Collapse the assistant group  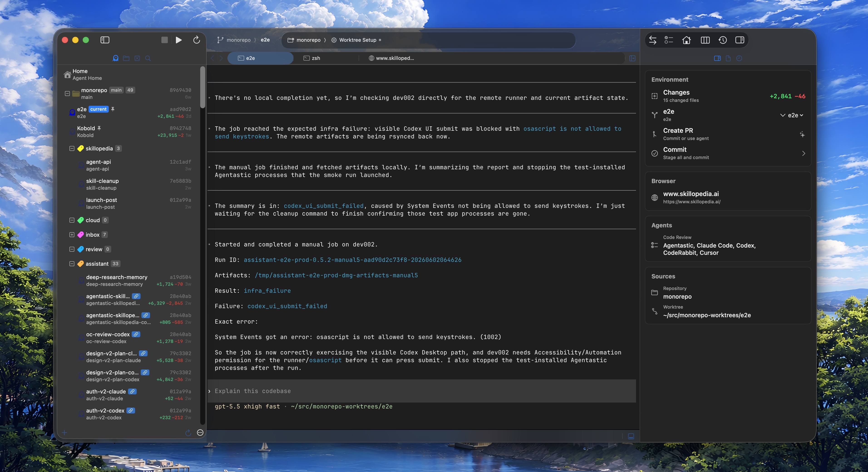pyautogui.click(x=72, y=263)
